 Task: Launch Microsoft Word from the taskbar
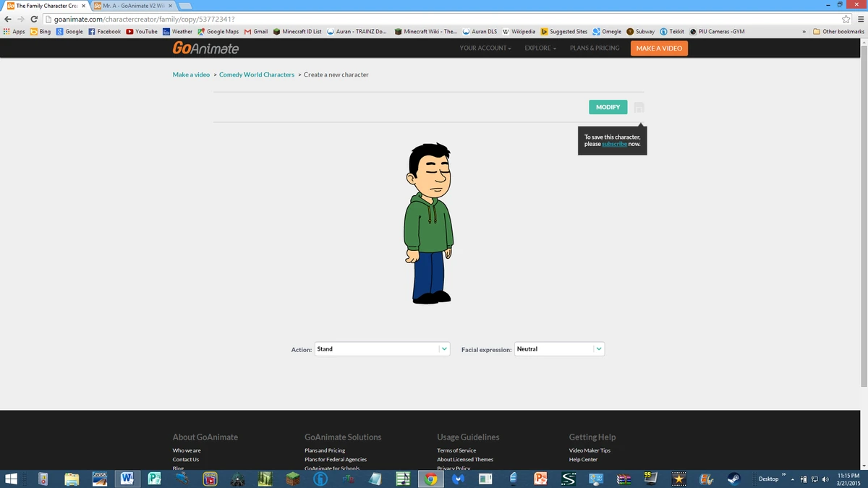coord(127,479)
